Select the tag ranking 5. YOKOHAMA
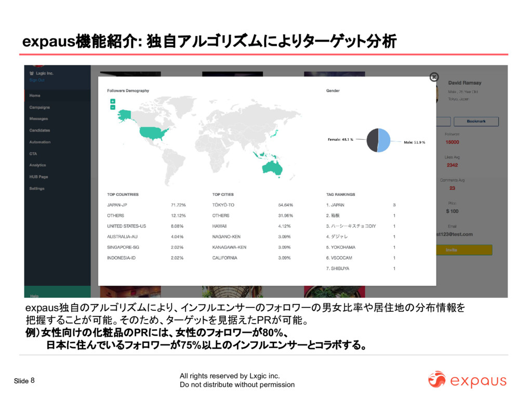This screenshot has width=532, height=399. point(361,247)
